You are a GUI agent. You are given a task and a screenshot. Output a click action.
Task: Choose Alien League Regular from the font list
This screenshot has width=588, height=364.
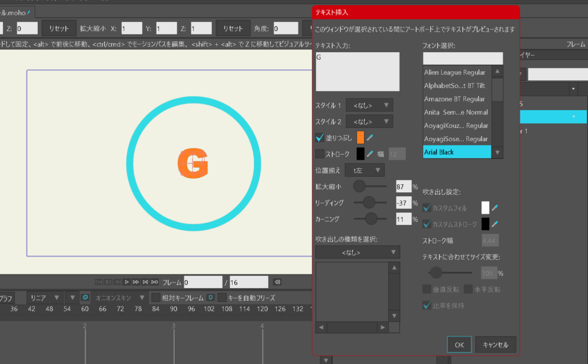point(454,72)
